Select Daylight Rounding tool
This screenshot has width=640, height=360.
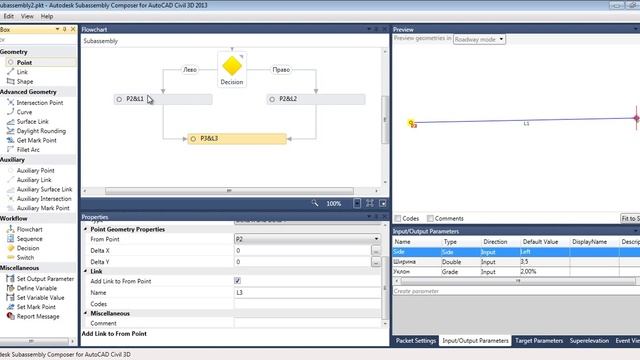pos(41,131)
